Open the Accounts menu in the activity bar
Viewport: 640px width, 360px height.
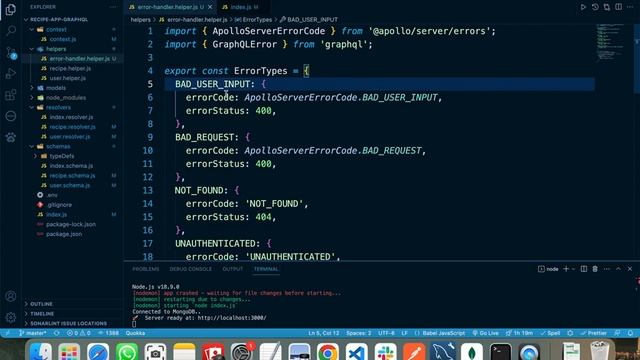(11, 296)
